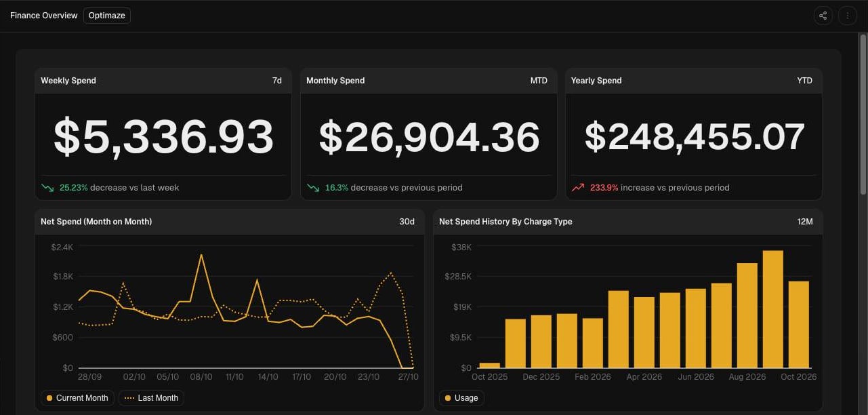Click the $38K y-axis label

(461, 248)
